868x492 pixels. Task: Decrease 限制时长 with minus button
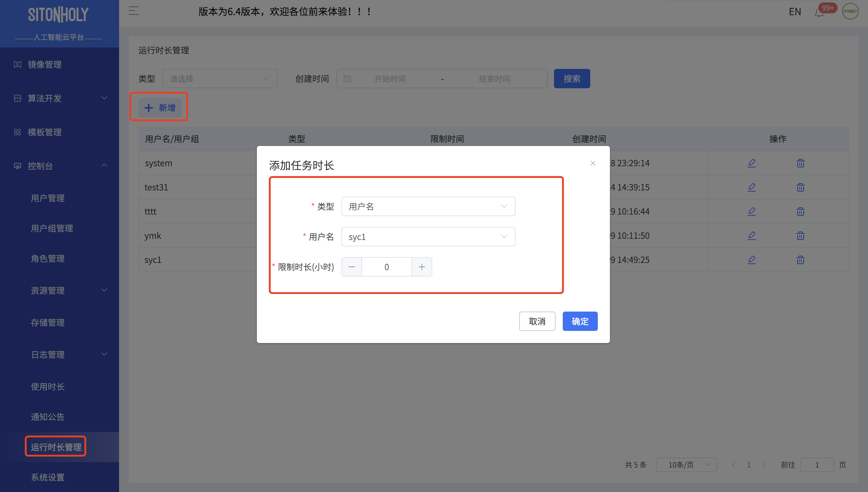tap(351, 267)
